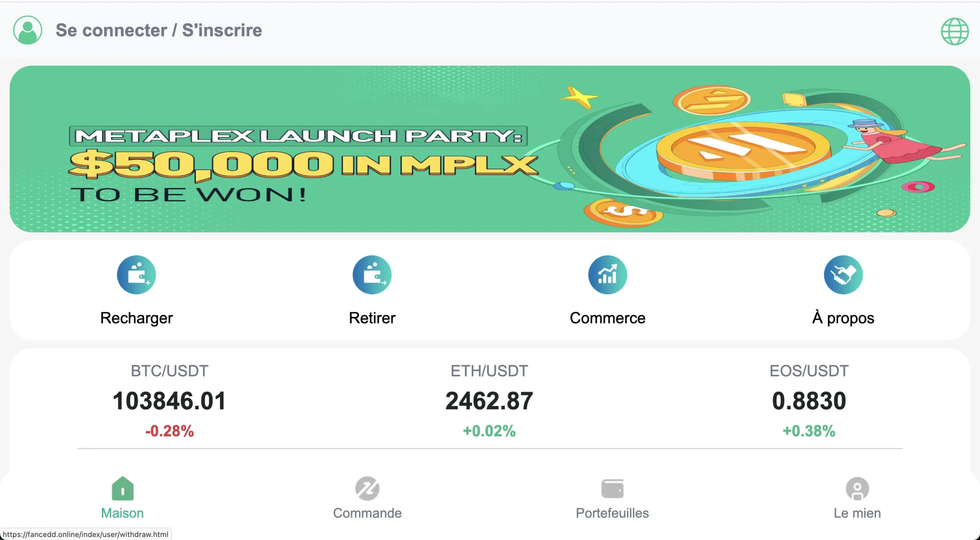Screen dimensions: 980x540
Task: Open the Portefeuilles wallet icon
Action: tap(612, 489)
